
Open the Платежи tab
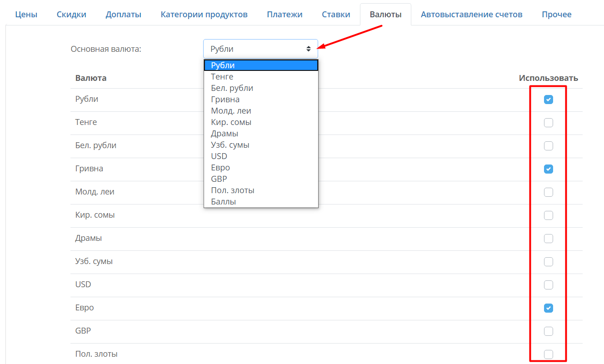click(285, 15)
